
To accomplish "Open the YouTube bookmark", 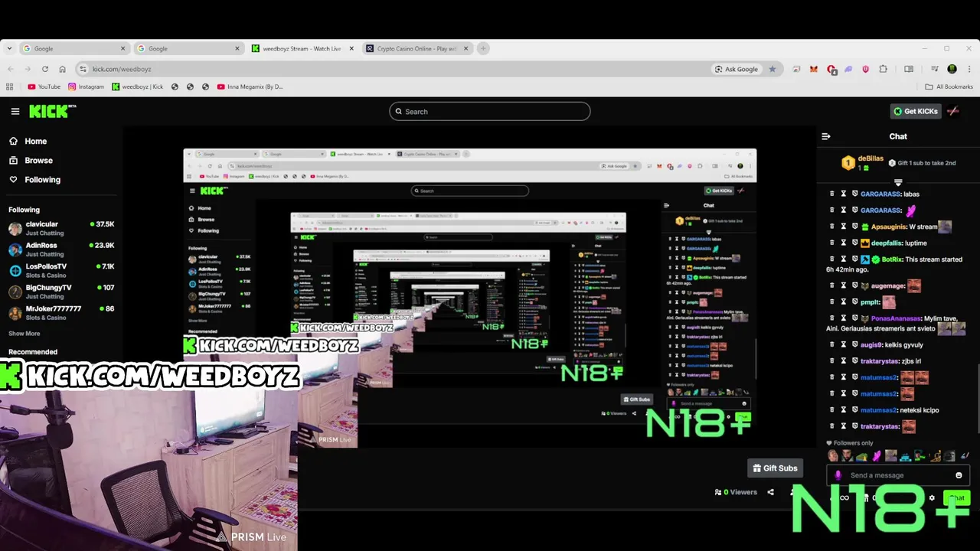I will point(44,86).
